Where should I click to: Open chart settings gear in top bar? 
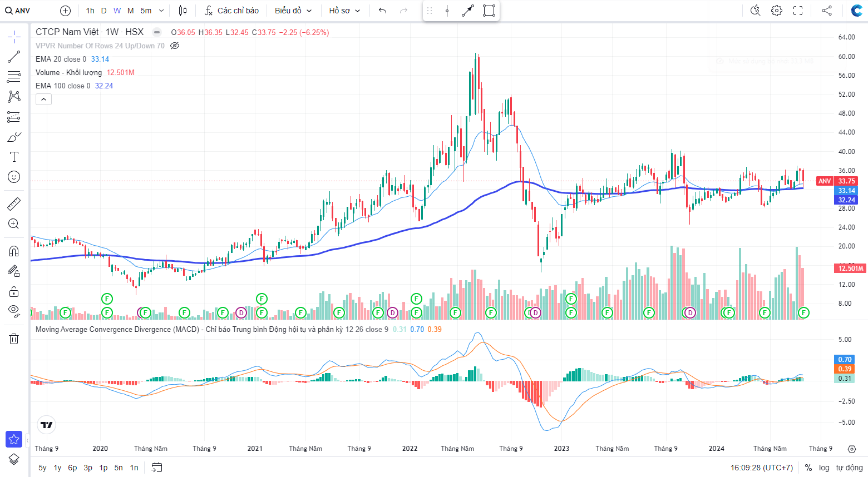tap(777, 11)
